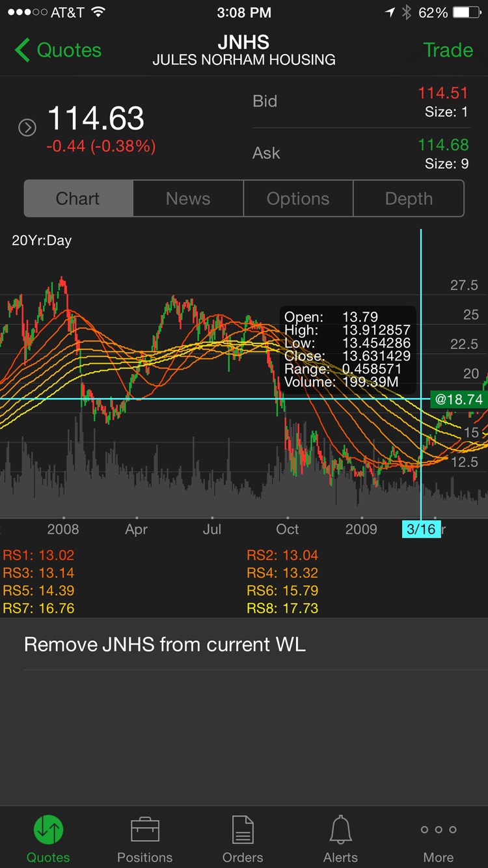Viewport: 488px width, 868px height.
Task: Tap the last price 114.63
Action: pos(96,118)
